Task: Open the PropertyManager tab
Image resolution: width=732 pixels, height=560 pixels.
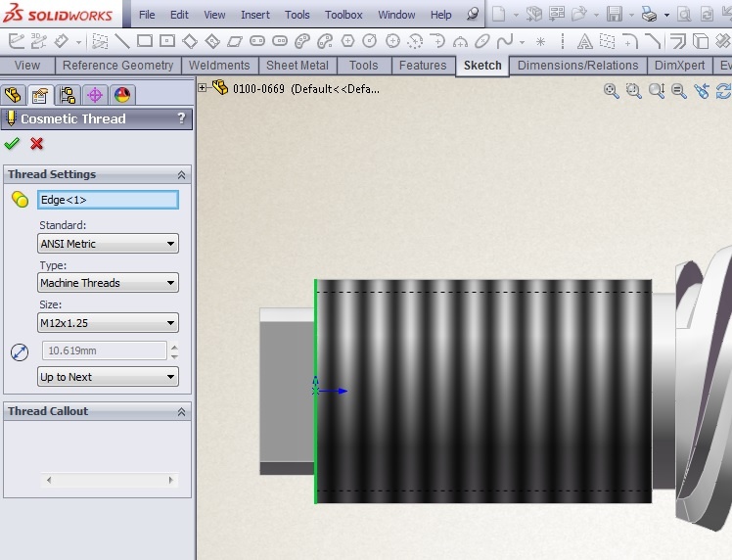Action: (x=40, y=95)
